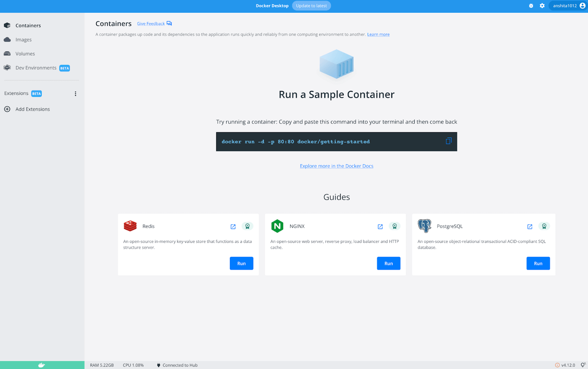588x369 pixels.
Task: Click Add Extensions
Action: click(x=32, y=109)
